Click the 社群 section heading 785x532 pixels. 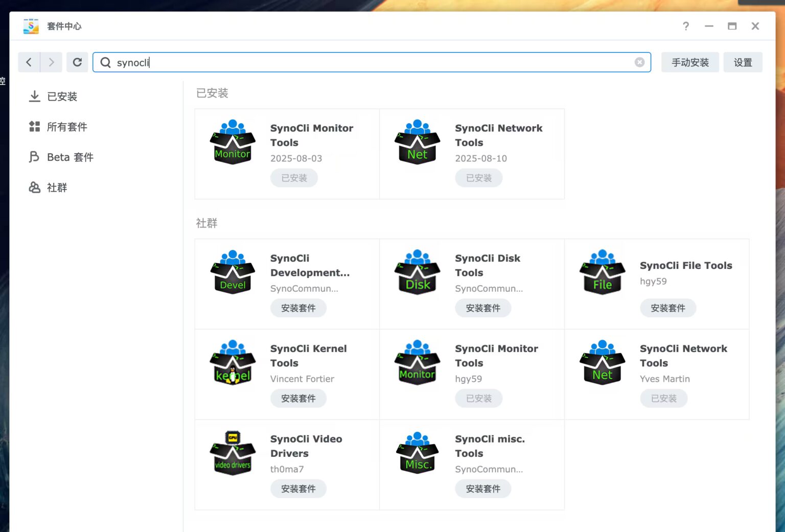[x=206, y=223]
